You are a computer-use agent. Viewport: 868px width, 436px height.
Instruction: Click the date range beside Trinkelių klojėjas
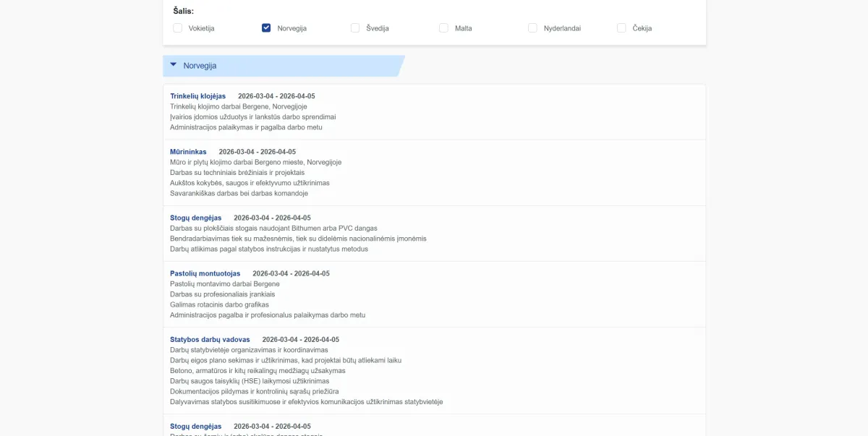(x=276, y=96)
